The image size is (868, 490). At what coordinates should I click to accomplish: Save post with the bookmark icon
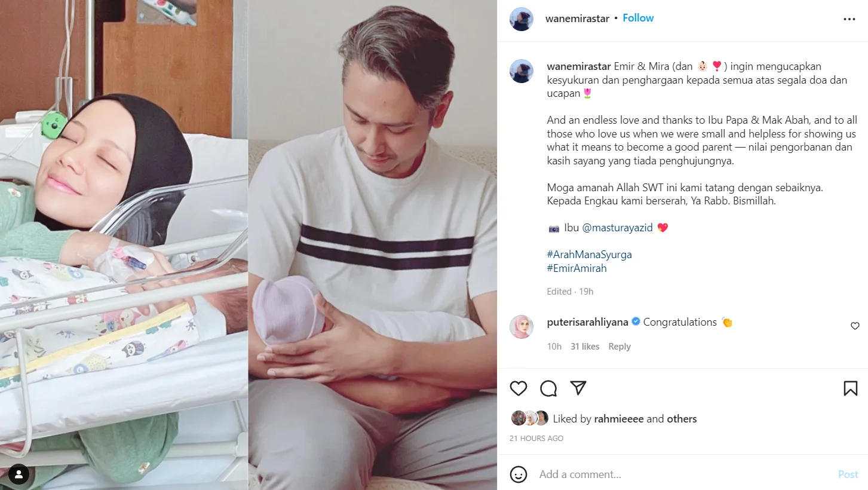[851, 388]
